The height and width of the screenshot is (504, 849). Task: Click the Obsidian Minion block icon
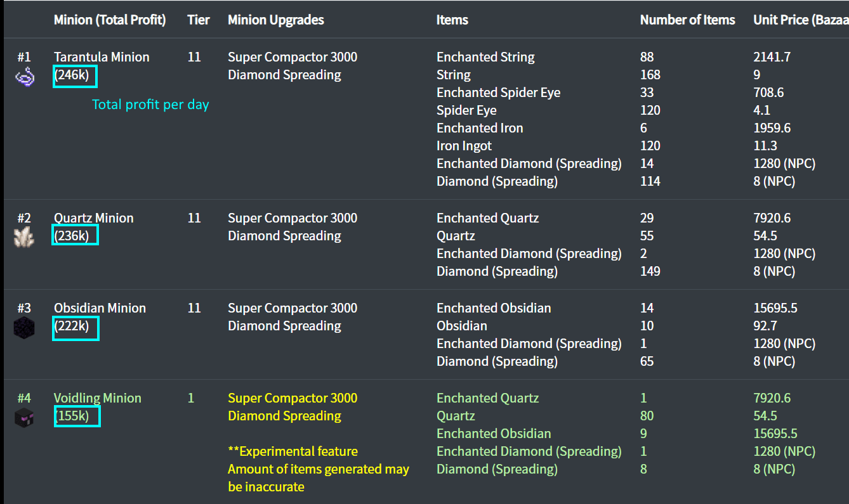[x=24, y=328]
